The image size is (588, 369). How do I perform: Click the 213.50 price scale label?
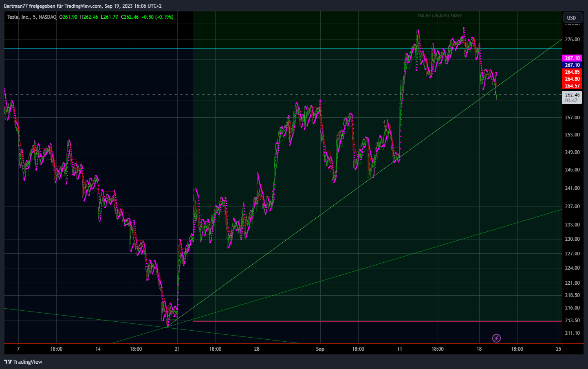[x=572, y=321]
